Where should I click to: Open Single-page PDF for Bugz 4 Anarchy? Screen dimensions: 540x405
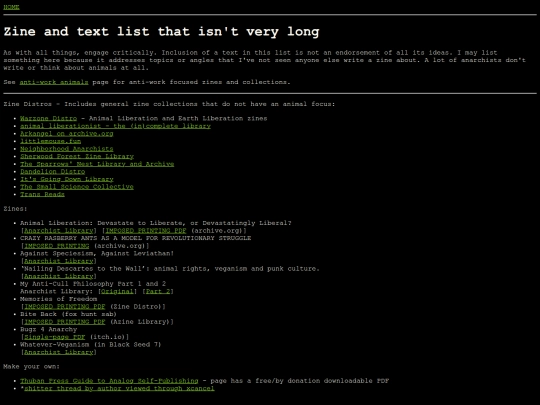coord(54,336)
